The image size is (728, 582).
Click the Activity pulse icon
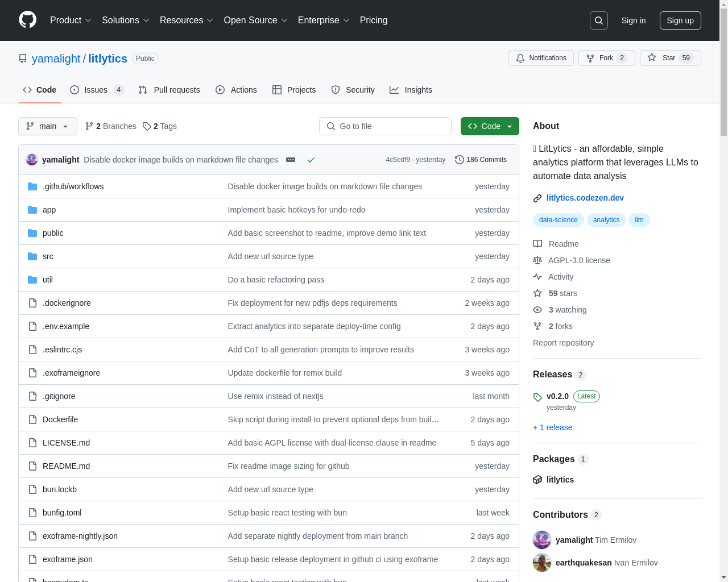point(537,277)
